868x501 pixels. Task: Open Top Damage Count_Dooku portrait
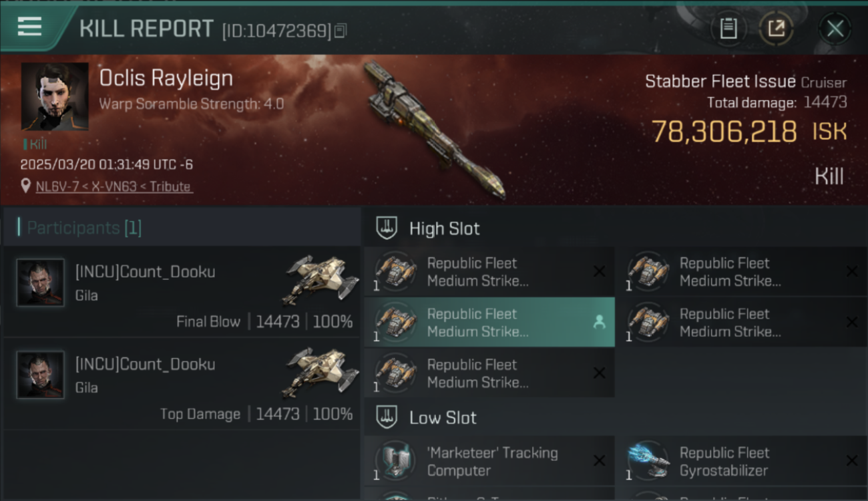[x=41, y=375]
